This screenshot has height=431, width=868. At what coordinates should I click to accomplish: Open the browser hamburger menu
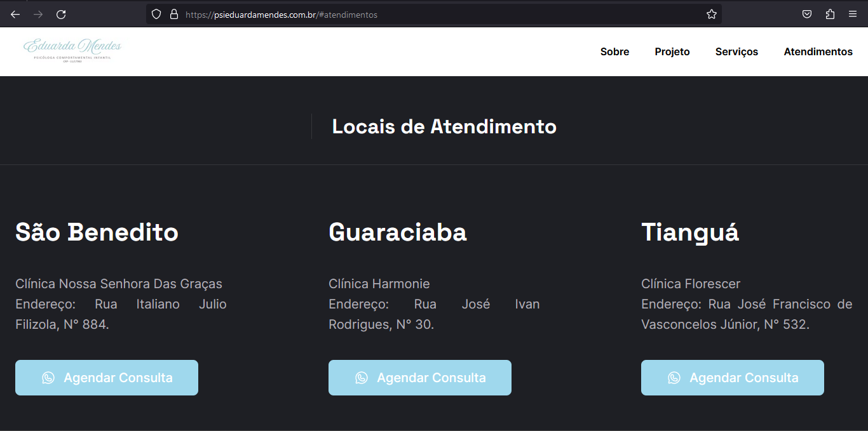852,14
